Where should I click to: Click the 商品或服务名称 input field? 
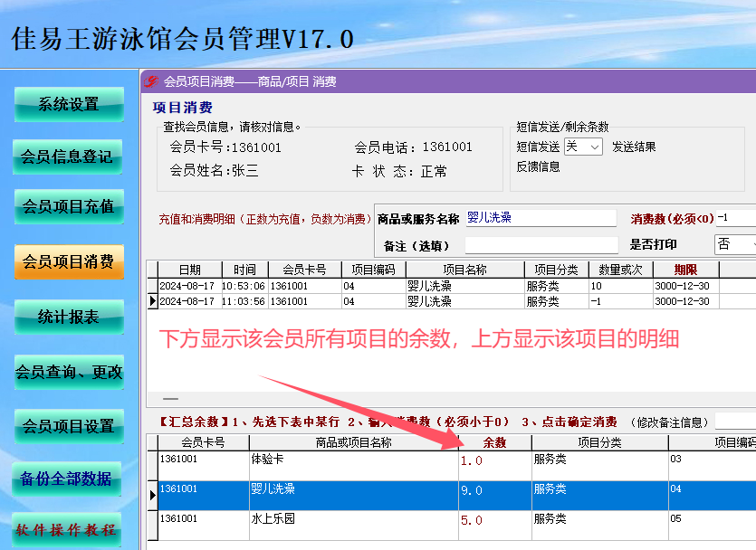point(541,218)
